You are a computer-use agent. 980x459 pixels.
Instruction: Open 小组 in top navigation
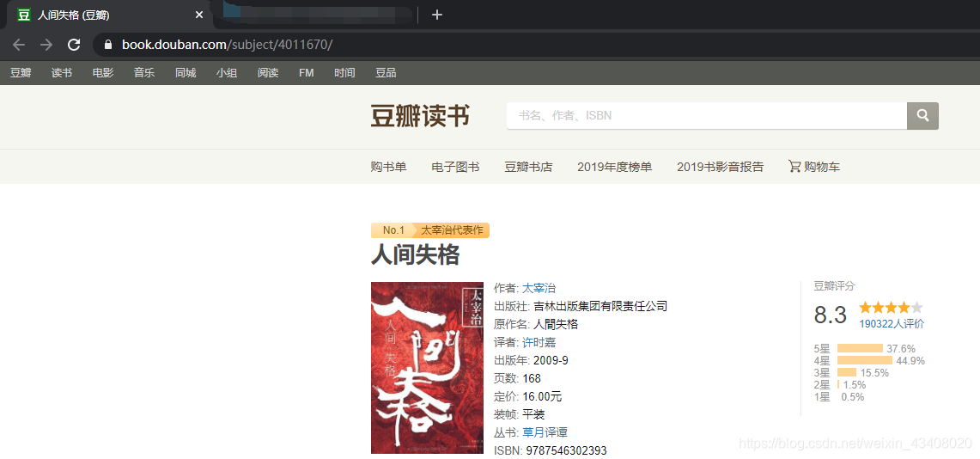[x=227, y=72]
